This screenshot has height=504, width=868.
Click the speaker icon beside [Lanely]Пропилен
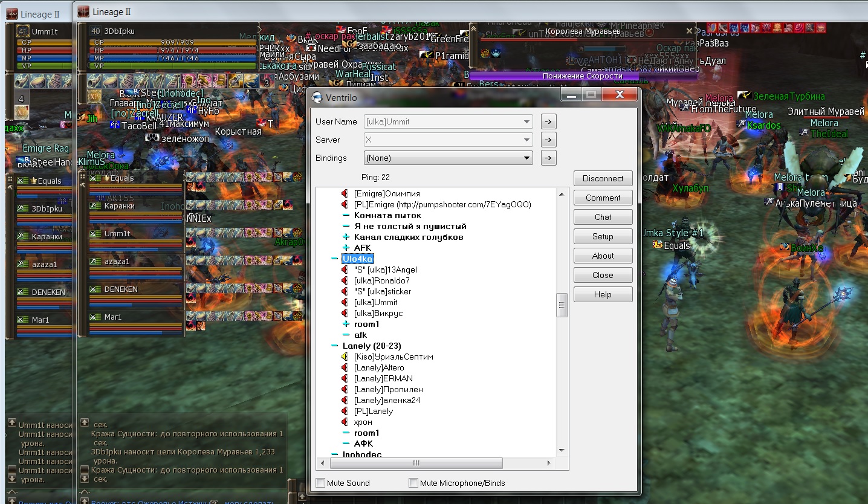tap(345, 389)
